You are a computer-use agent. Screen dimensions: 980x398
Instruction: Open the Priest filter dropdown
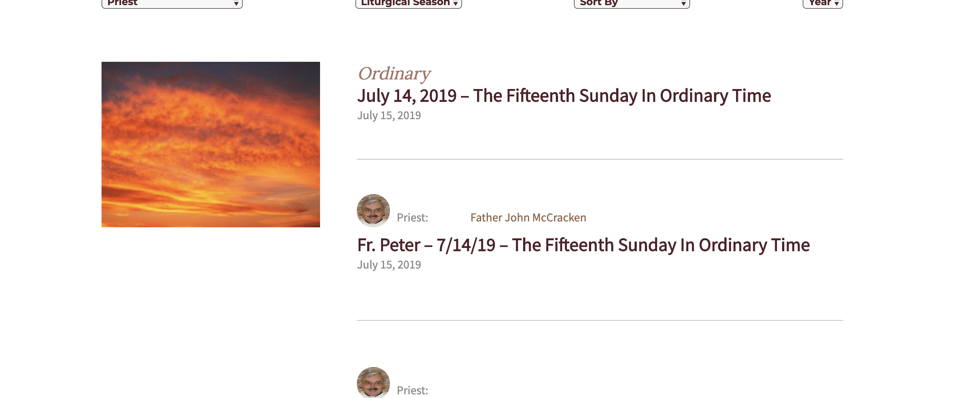171,3
